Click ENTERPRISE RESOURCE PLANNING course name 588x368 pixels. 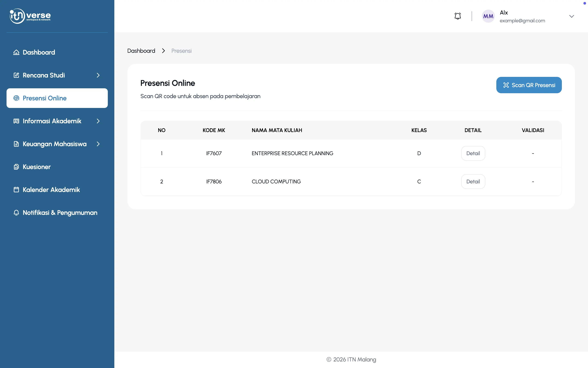pyautogui.click(x=292, y=153)
